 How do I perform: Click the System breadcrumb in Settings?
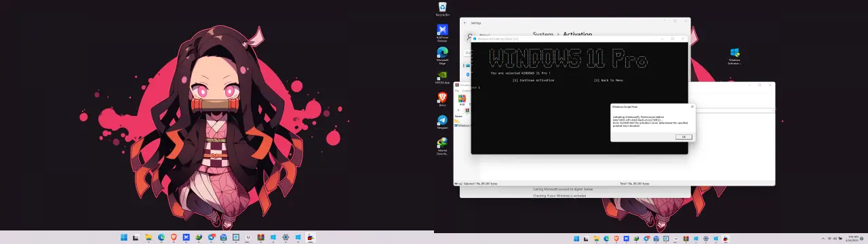click(542, 34)
